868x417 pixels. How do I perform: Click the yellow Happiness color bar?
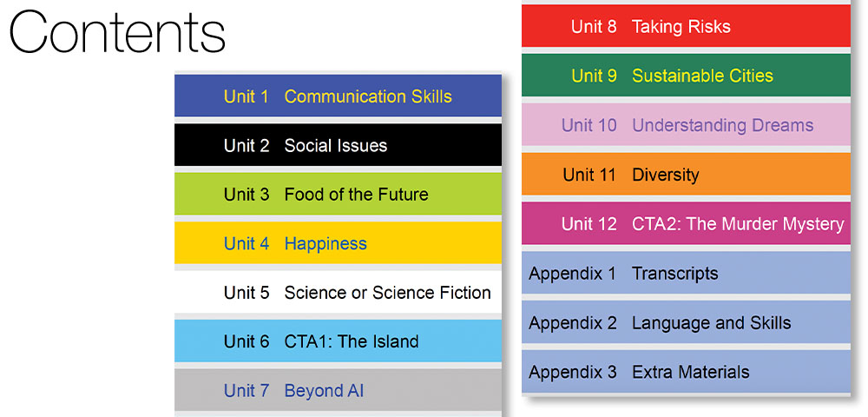338,243
